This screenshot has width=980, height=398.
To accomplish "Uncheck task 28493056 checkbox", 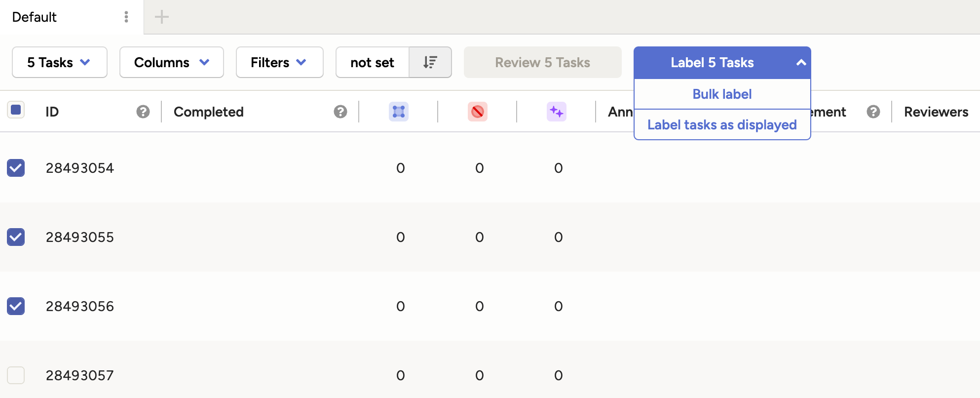I will [x=16, y=306].
